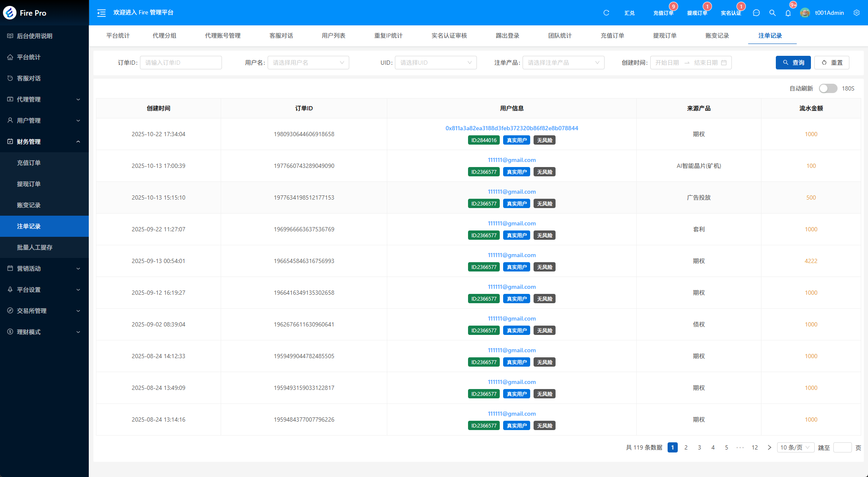This screenshot has height=477, width=868.
Task: Open the 10 条/页 page size dropdown
Action: (795, 447)
